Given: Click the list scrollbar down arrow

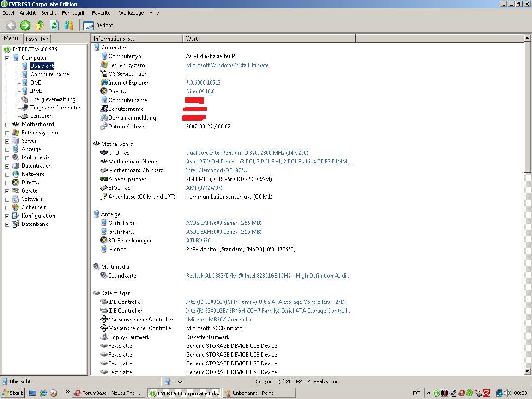Looking at the screenshot, I should tap(527, 371).
